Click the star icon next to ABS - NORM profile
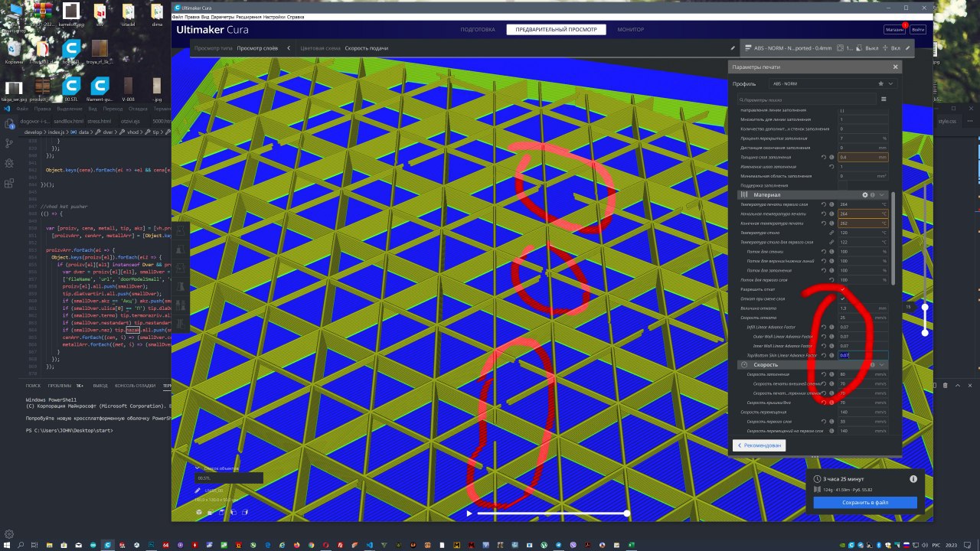The height and width of the screenshot is (551, 980). tap(880, 83)
